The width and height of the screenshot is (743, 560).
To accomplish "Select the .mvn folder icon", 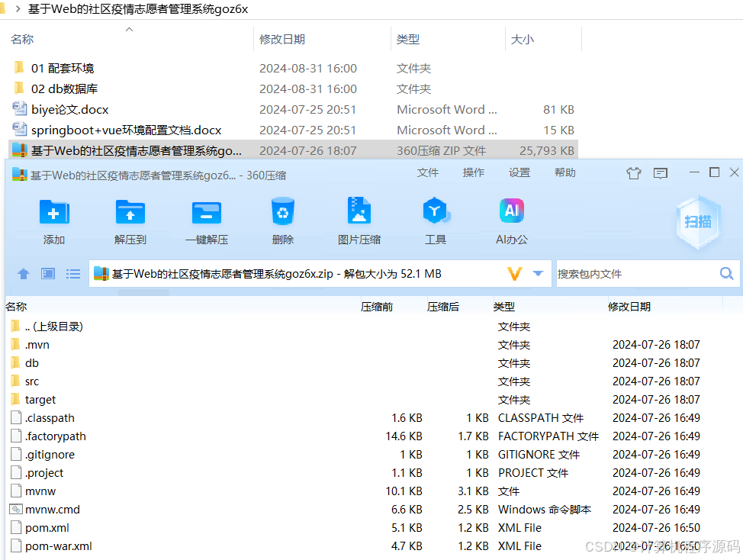I will (15, 344).
